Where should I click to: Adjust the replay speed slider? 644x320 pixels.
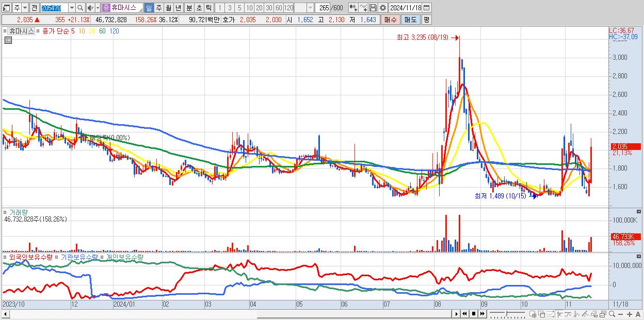(x=507, y=314)
